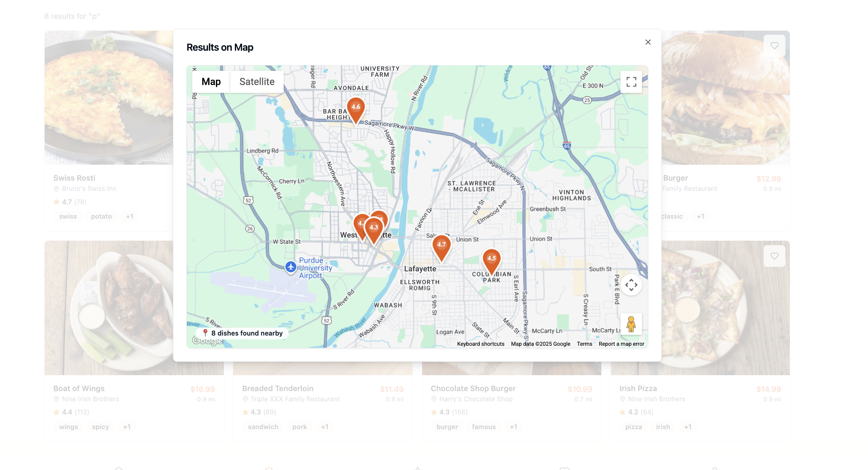Image resolution: width=868 pixels, height=470 pixels.
Task: Click the Purdue University Airport marker
Action: [x=291, y=267]
